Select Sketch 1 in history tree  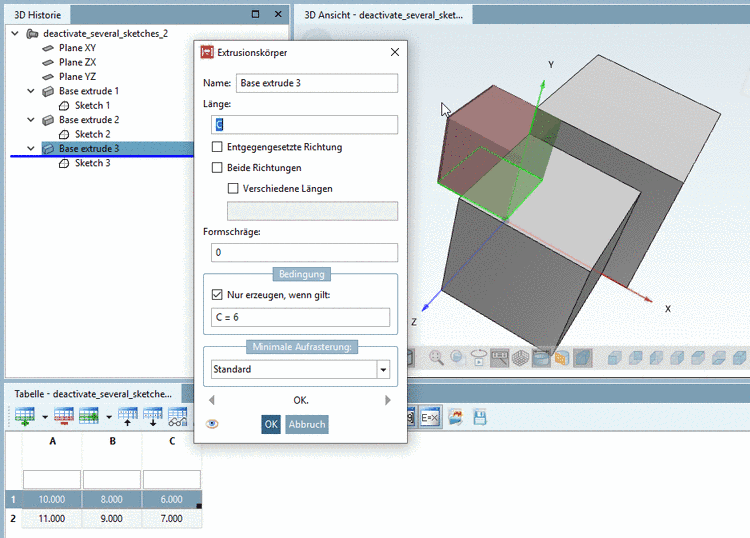[92, 105]
